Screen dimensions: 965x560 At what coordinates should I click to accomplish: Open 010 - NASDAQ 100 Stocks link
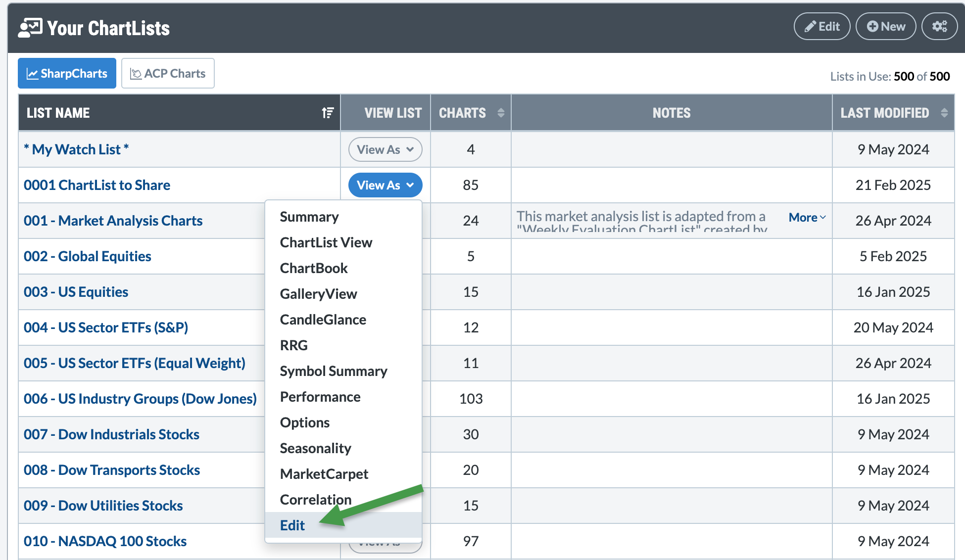click(x=105, y=541)
